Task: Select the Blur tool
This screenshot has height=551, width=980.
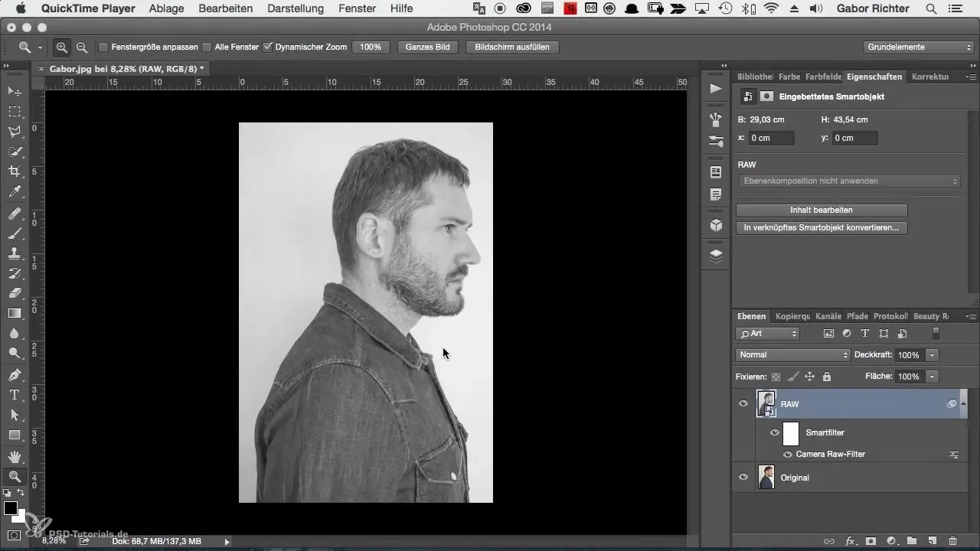Action: pyautogui.click(x=15, y=333)
